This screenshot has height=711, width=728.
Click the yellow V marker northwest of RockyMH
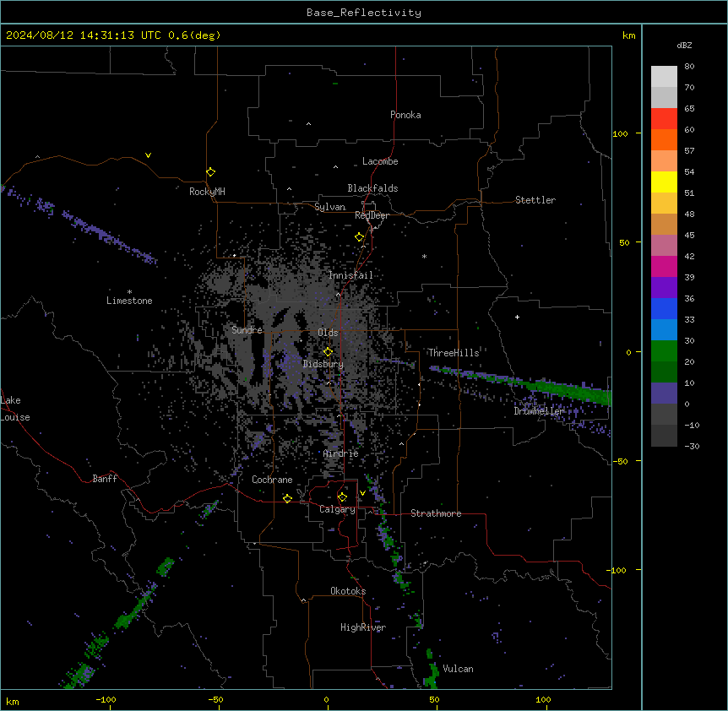point(148,155)
